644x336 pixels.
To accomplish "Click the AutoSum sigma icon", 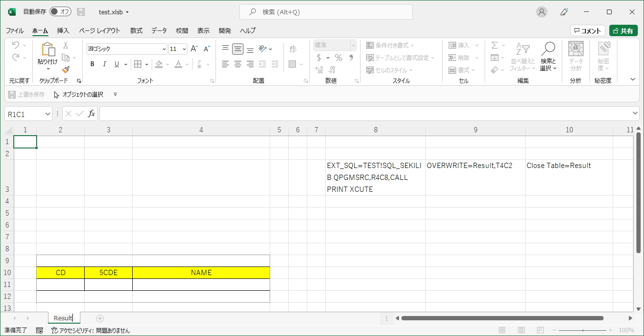I will point(495,46).
